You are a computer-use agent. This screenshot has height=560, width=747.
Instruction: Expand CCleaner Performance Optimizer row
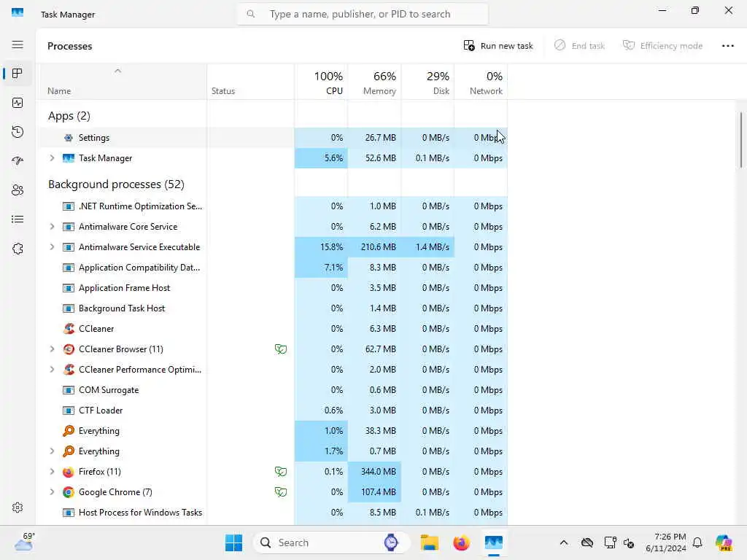click(x=52, y=369)
